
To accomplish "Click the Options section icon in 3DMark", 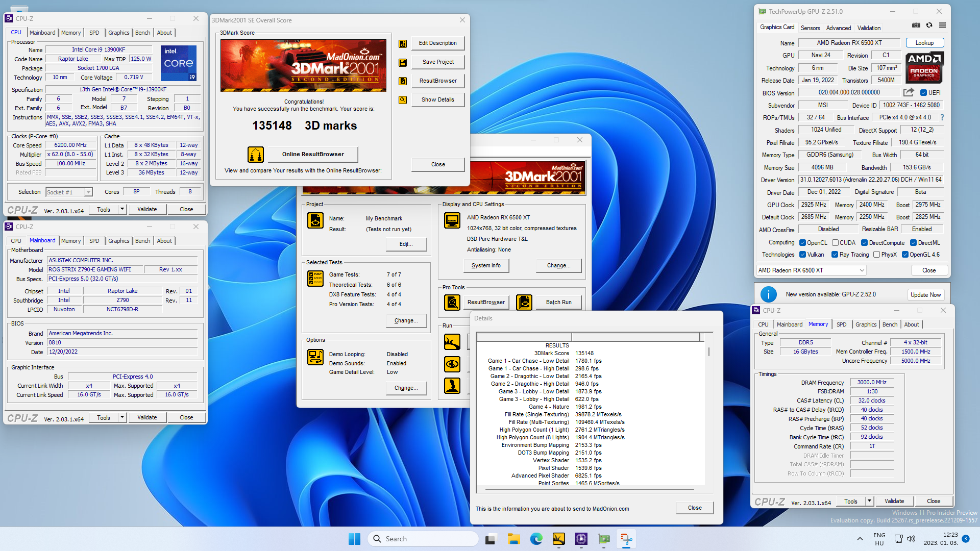I will [x=315, y=357].
